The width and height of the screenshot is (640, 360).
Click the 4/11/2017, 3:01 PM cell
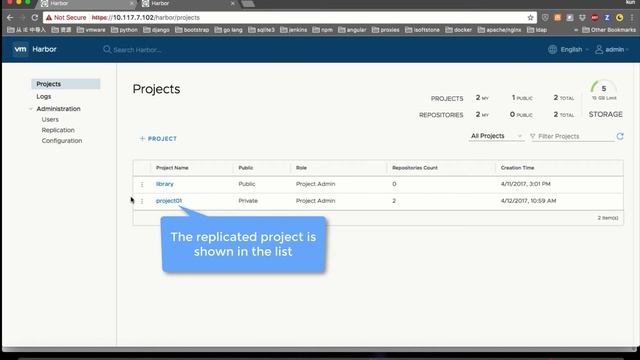coord(525,184)
